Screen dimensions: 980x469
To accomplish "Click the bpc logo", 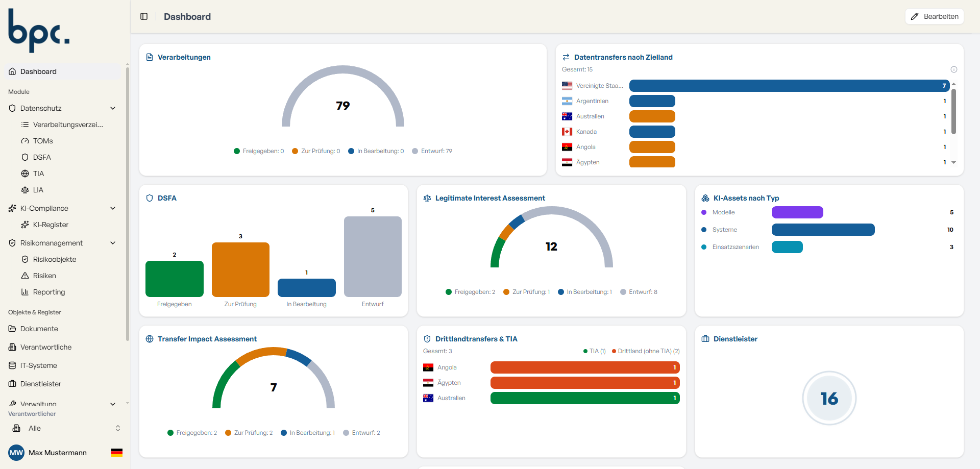I will (x=39, y=31).
